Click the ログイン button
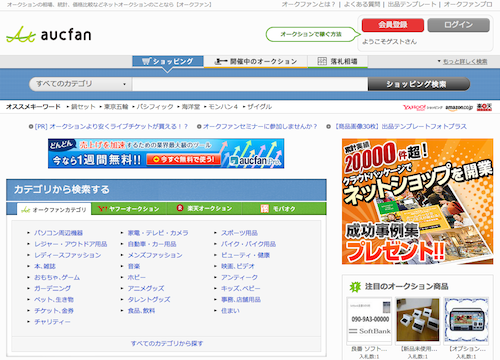The width and height of the screenshot is (500, 360). [458, 25]
